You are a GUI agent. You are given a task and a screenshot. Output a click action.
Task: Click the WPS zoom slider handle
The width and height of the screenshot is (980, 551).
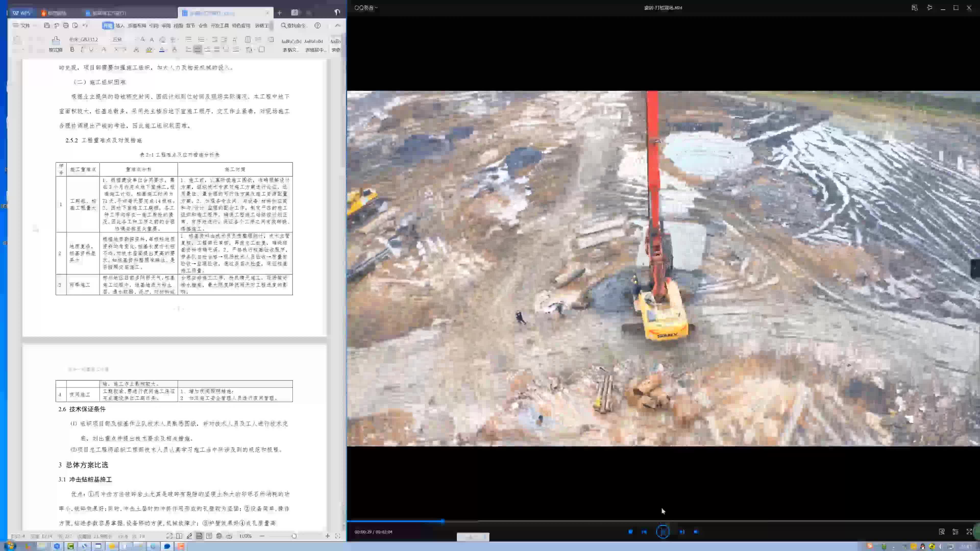pyautogui.click(x=294, y=536)
